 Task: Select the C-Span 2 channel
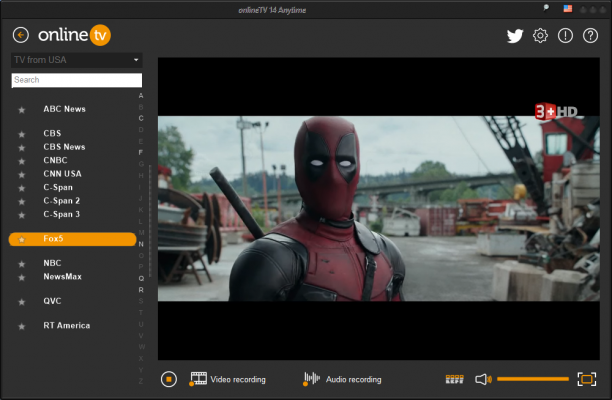62,201
